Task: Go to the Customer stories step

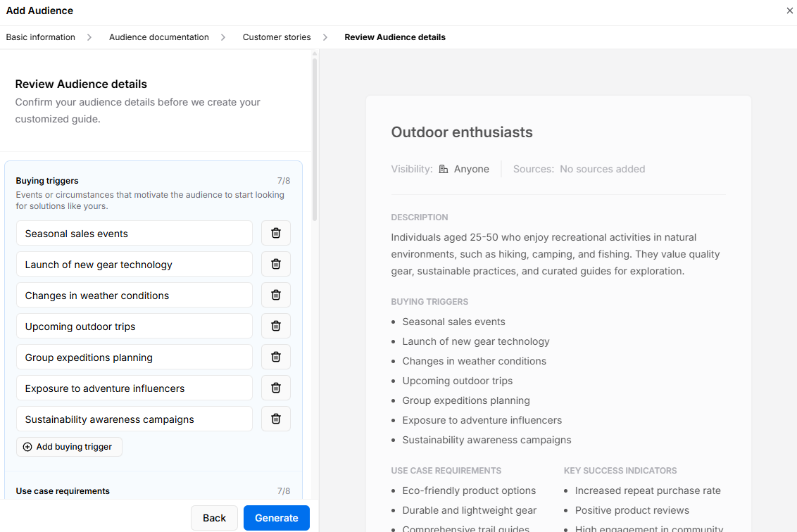Action: (x=277, y=37)
